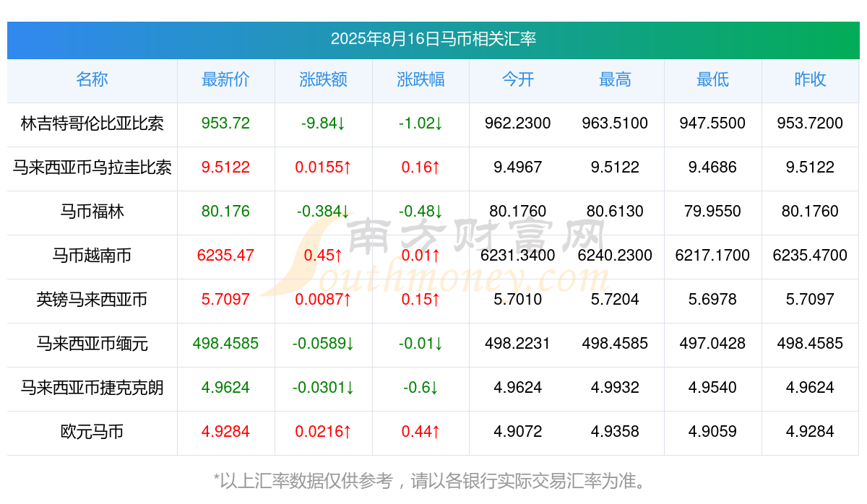Click change percent 0.01↑
Viewport: 867px width, 504px height.
421,256
